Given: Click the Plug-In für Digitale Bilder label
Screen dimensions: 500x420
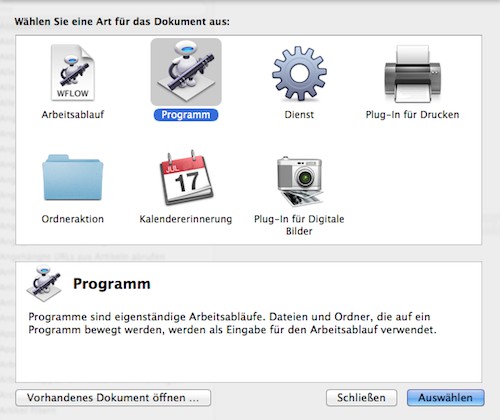Looking at the screenshot, I should (299, 225).
